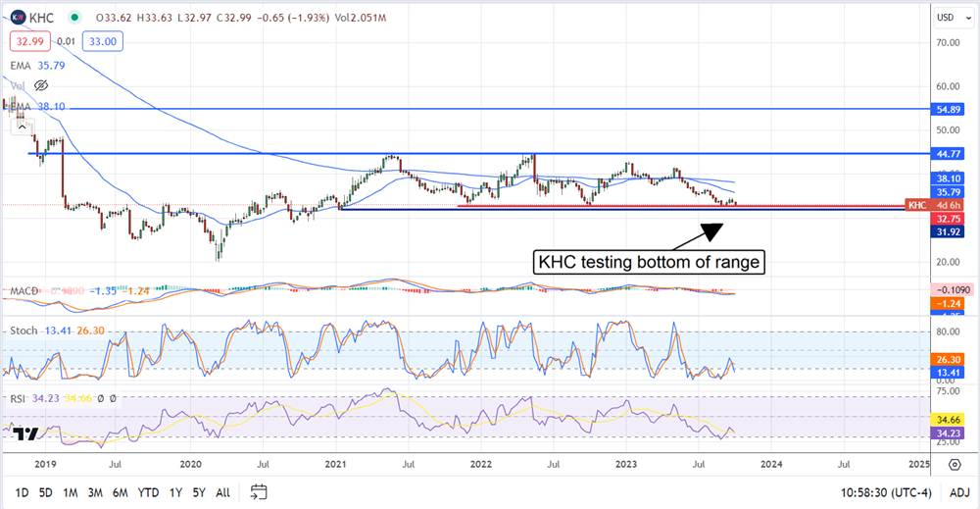Image resolution: width=980 pixels, height=509 pixels.
Task: Switch to the YTD time range
Action: point(149,491)
